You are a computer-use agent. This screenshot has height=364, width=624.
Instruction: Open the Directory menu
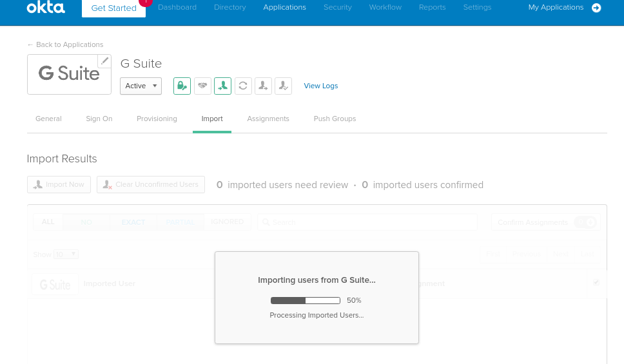[x=230, y=7]
